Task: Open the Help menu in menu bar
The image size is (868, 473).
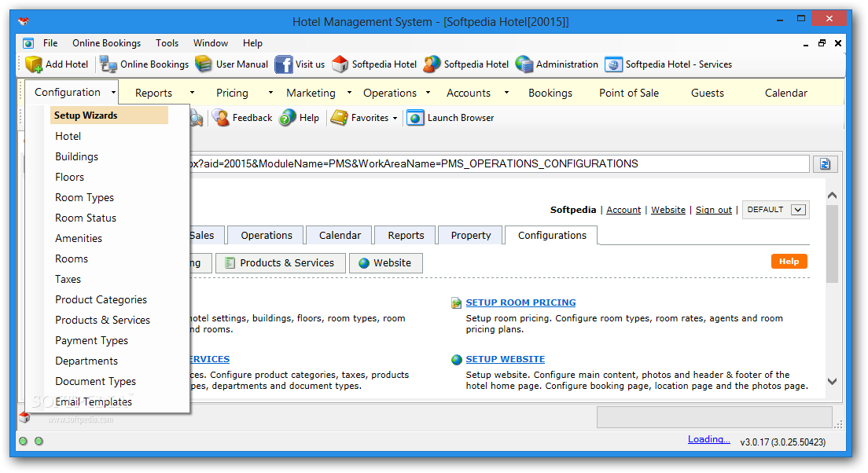Action: pos(252,43)
